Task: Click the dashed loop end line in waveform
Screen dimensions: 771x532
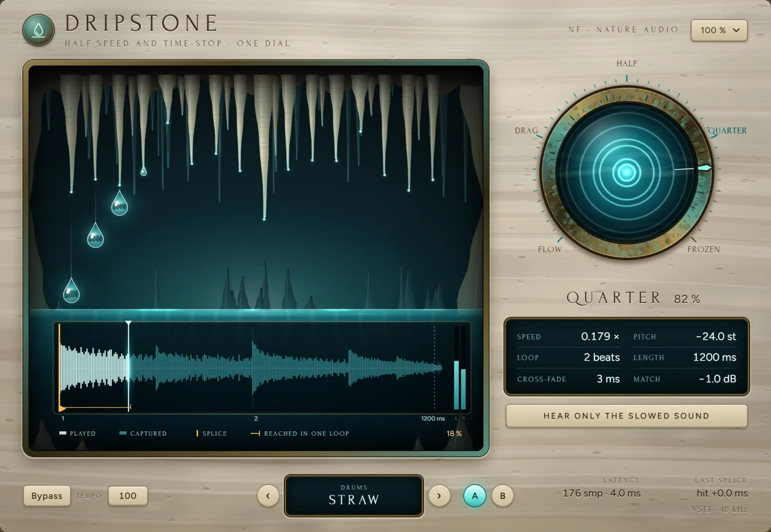Action: (x=434, y=367)
